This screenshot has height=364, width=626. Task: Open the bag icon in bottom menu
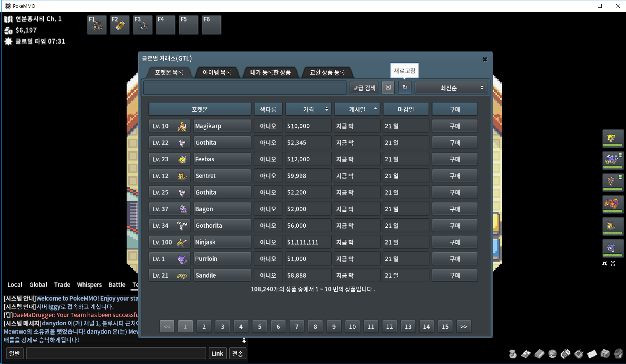coord(513,354)
